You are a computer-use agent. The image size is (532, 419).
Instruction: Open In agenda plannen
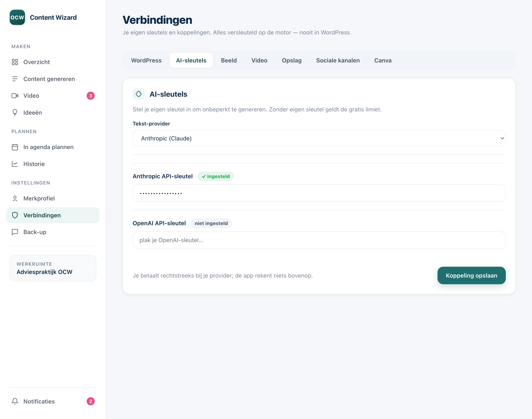[x=53, y=147]
